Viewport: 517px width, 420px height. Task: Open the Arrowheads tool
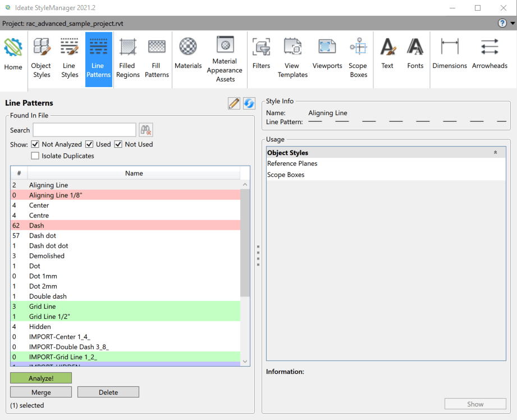(x=489, y=54)
